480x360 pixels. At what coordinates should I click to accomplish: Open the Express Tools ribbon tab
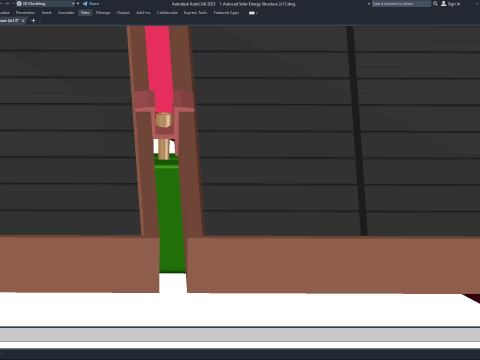(x=195, y=13)
